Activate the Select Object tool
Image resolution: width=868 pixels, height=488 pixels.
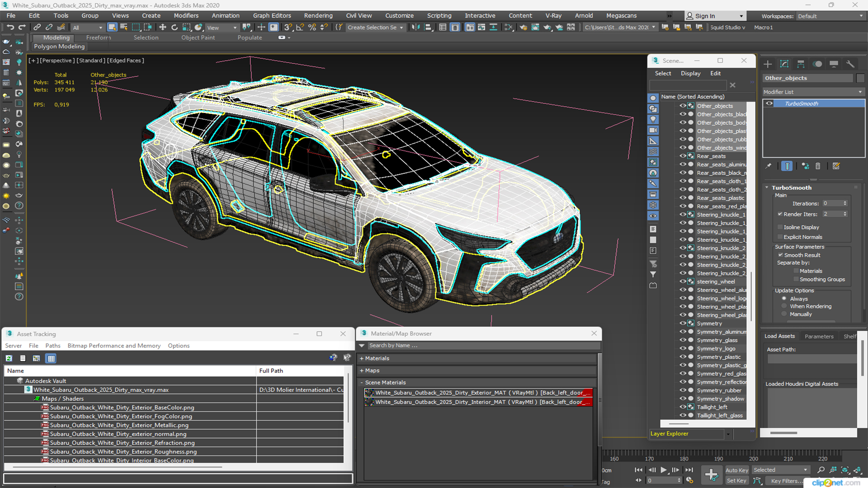point(112,28)
